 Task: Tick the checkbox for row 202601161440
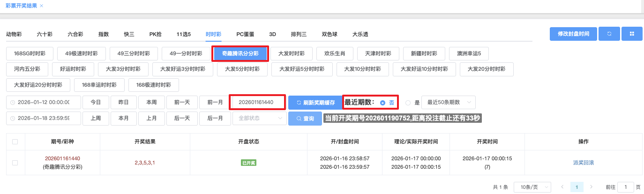[15, 163]
